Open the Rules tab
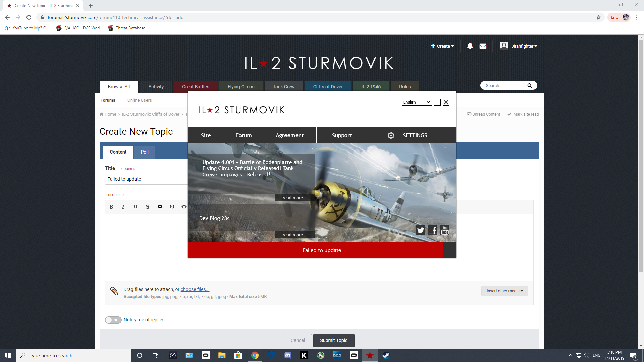This screenshot has width=644, height=362. point(405,87)
